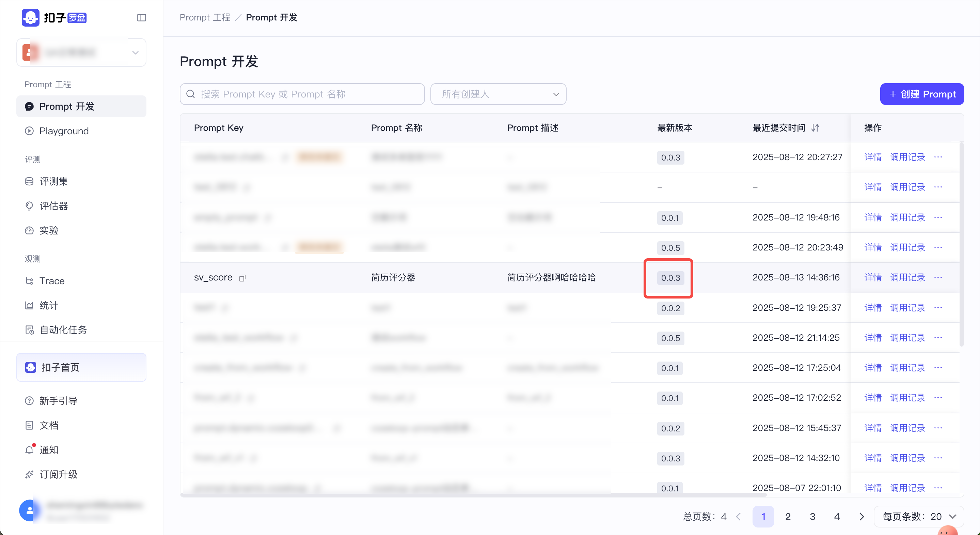Focus the Prompt Key search field
Viewport: 980px width, 535px height.
pos(302,94)
